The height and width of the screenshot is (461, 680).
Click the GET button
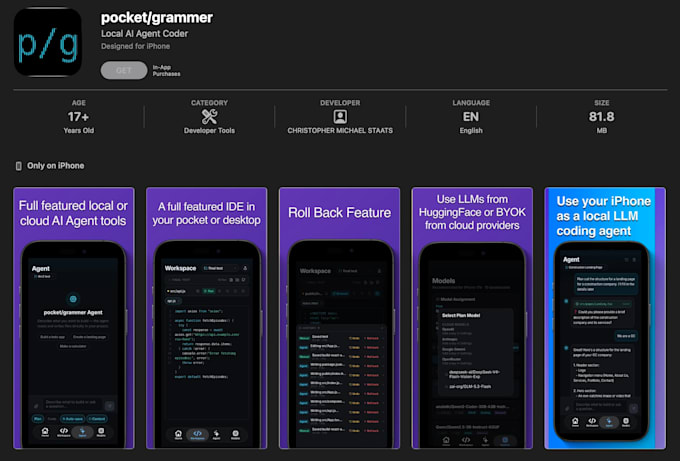pos(124,70)
